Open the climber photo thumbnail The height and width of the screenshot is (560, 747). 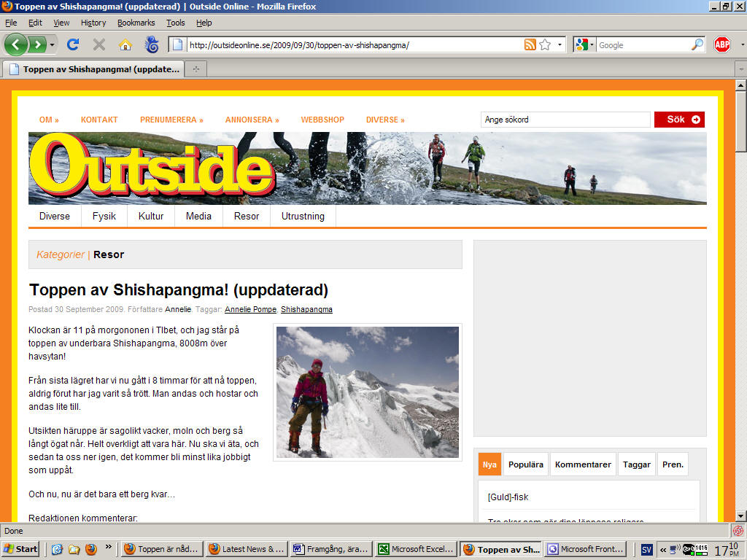368,392
